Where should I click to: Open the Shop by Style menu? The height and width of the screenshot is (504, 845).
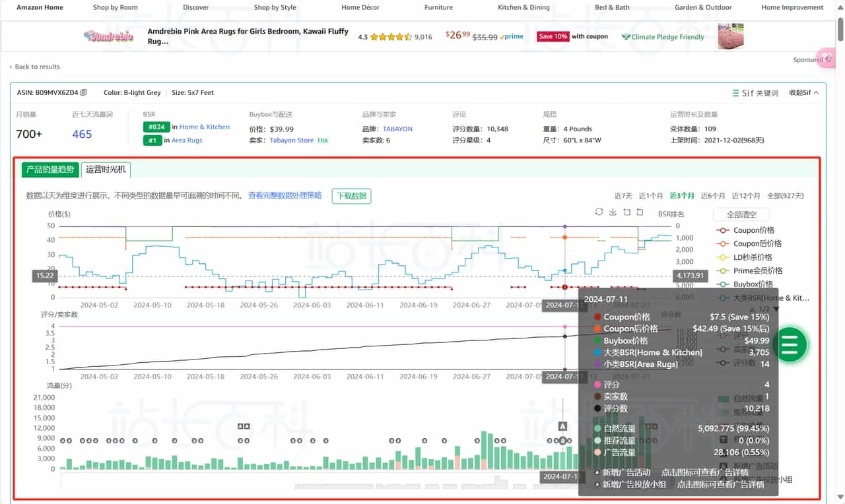coord(275,8)
